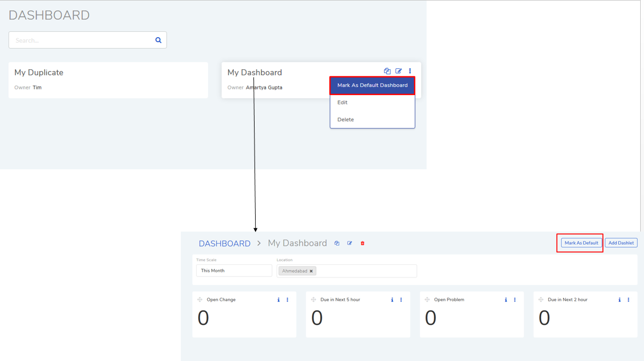
Task: Select Mark As Default Dashboard menu item
Action: pyautogui.click(x=373, y=85)
